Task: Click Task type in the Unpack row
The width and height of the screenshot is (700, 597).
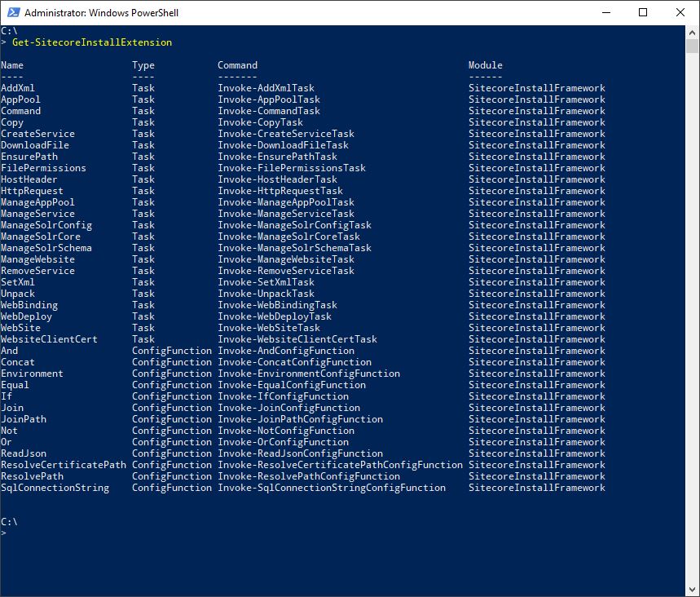Action: point(143,294)
